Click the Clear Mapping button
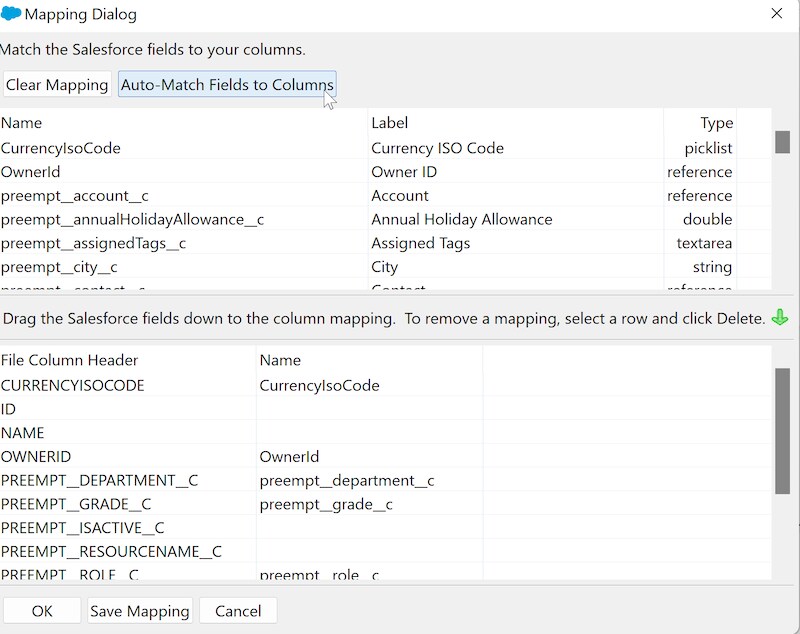This screenshot has width=800, height=634. pos(57,85)
